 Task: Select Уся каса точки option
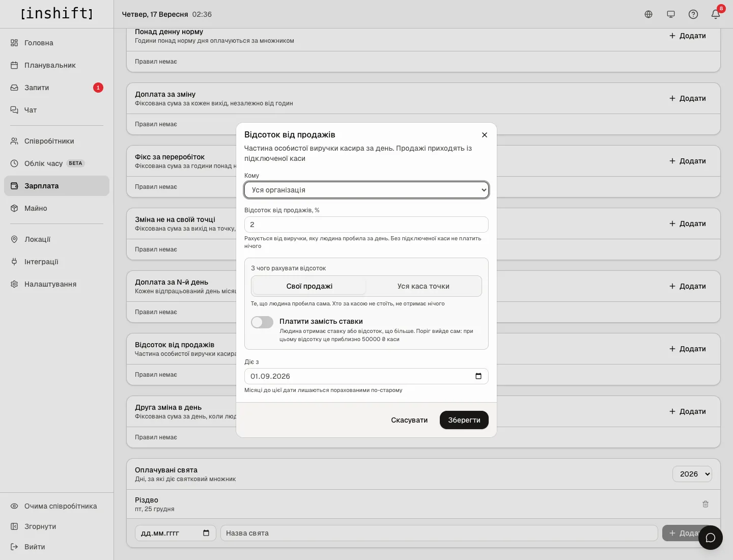(x=424, y=286)
